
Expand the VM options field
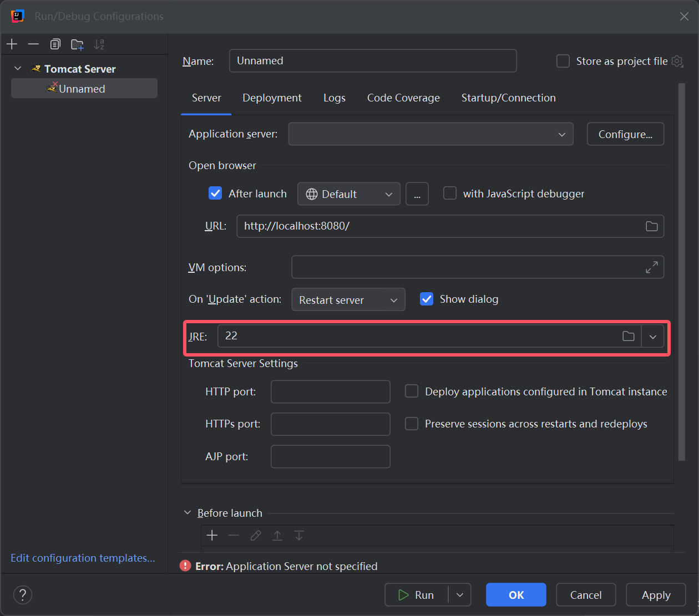click(652, 267)
